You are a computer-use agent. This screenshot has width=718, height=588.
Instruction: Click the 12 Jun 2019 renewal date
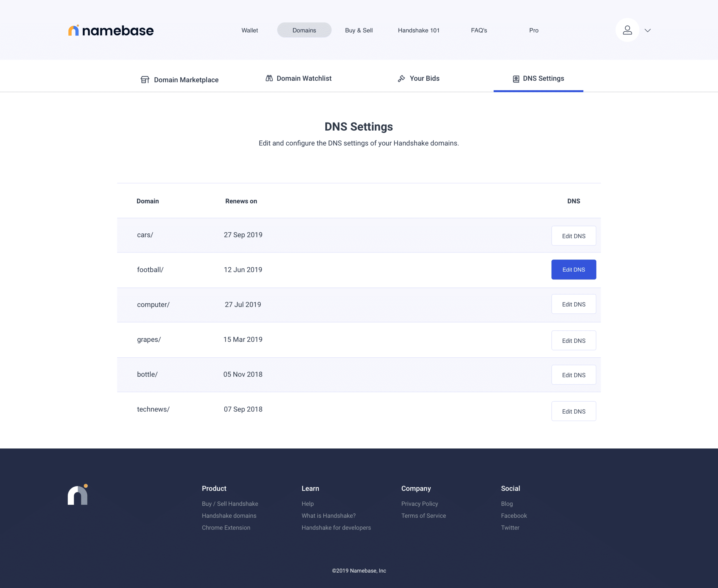tap(243, 270)
